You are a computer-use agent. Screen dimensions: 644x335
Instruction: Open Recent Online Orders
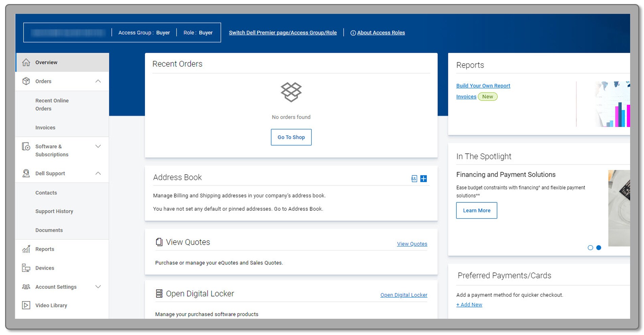point(52,105)
